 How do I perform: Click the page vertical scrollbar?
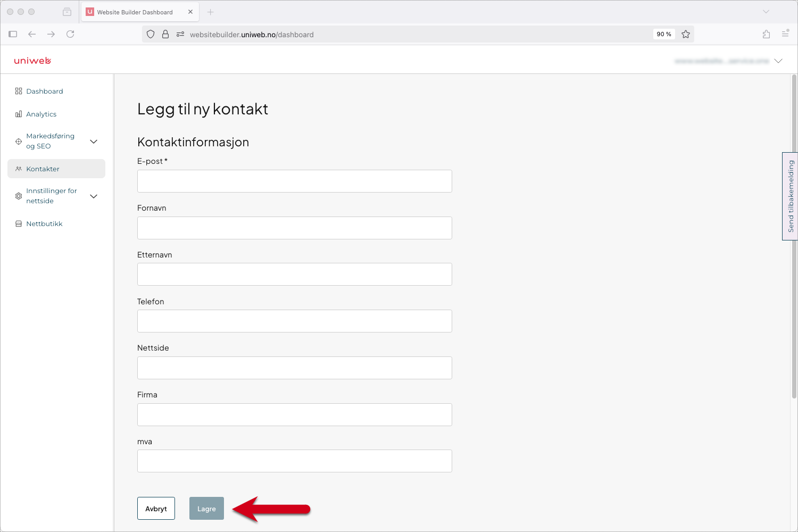tap(794, 237)
